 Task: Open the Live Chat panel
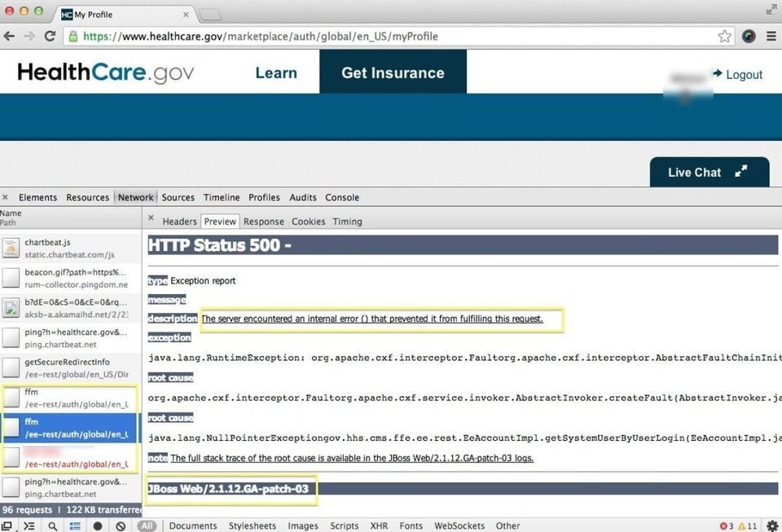click(x=710, y=173)
